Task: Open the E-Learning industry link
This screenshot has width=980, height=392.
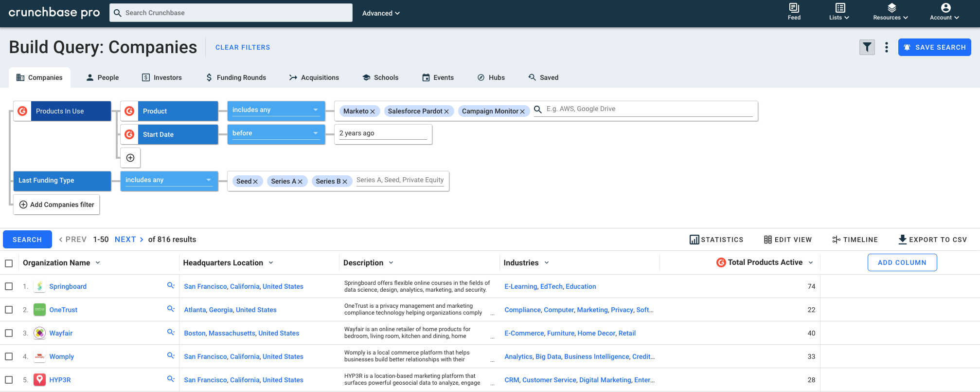Action: pyautogui.click(x=521, y=286)
